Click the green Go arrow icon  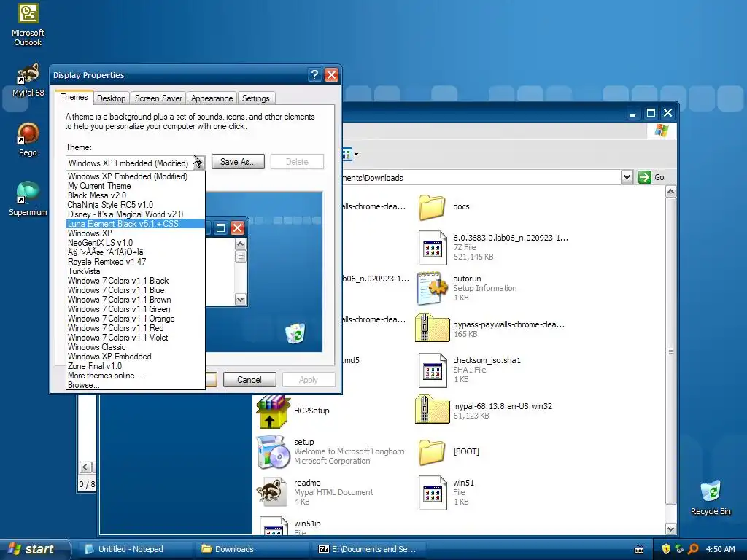(x=645, y=177)
